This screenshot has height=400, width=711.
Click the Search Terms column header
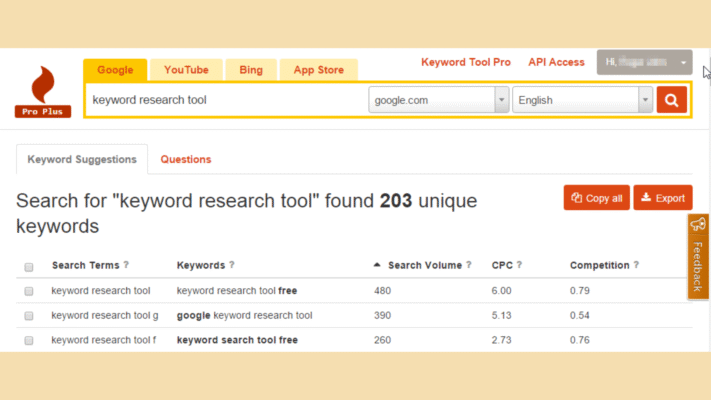pos(86,265)
